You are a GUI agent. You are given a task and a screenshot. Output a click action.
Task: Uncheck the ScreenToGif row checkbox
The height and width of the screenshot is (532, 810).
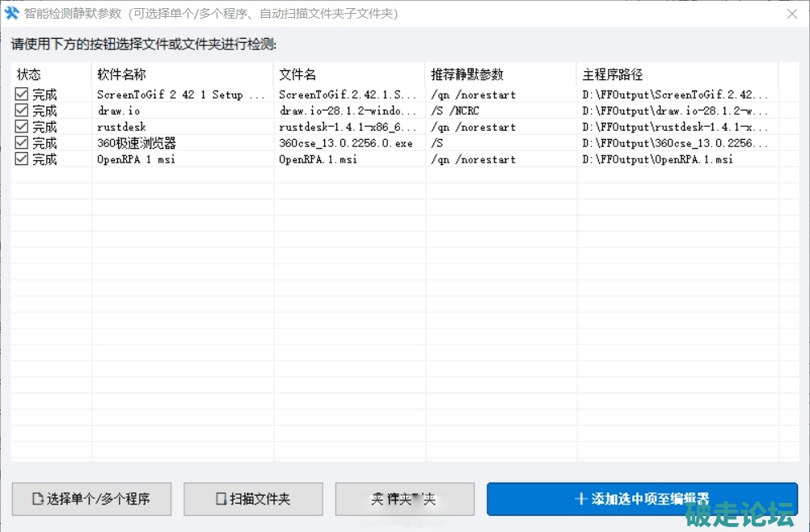22,95
